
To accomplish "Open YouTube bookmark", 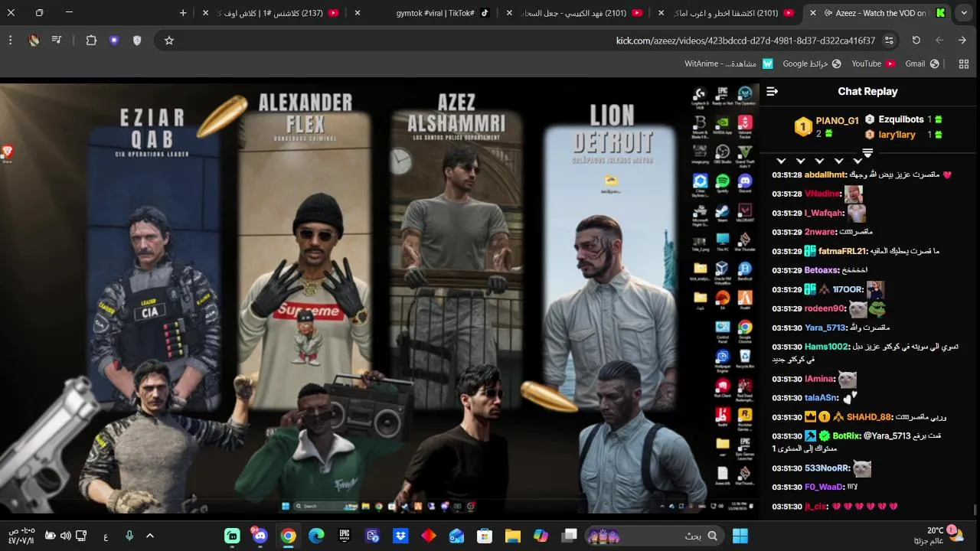I will (874, 64).
